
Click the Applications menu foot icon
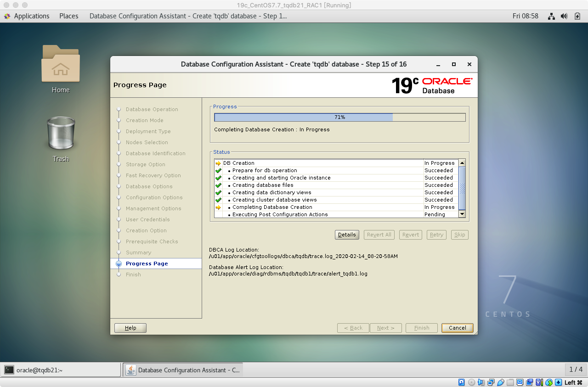tap(7, 16)
